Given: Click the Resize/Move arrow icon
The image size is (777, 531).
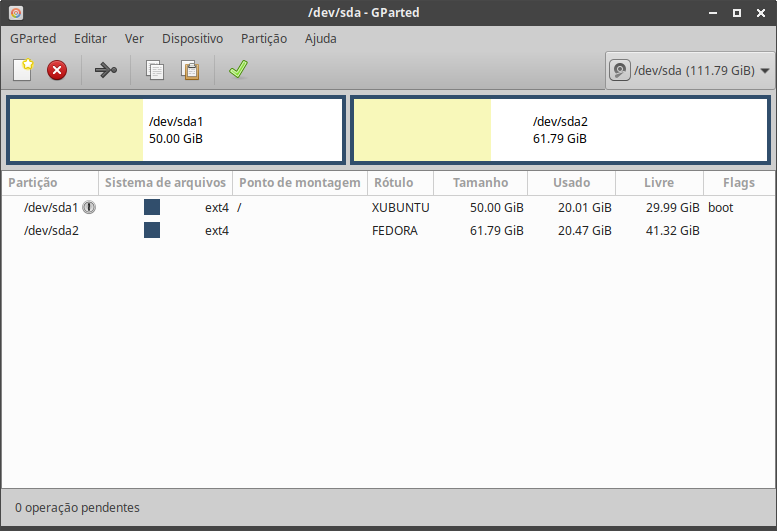Looking at the screenshot, I should pos(106,70).
